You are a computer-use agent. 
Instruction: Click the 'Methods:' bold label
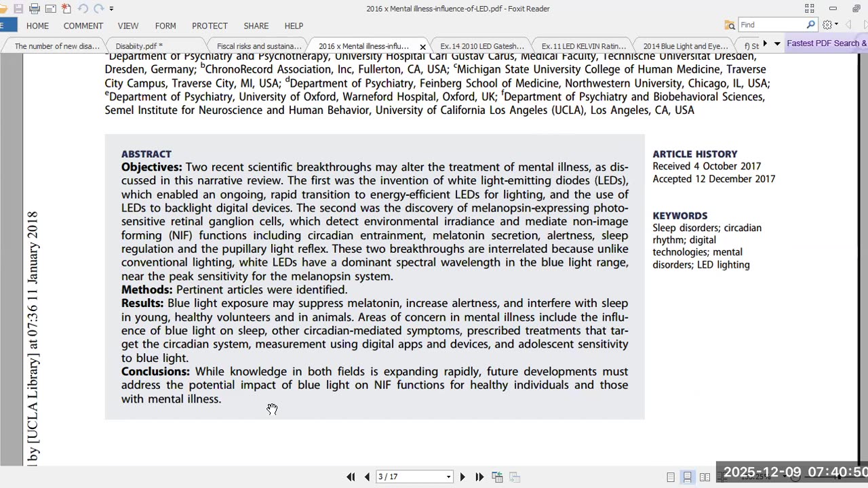[x=147, y=289]
